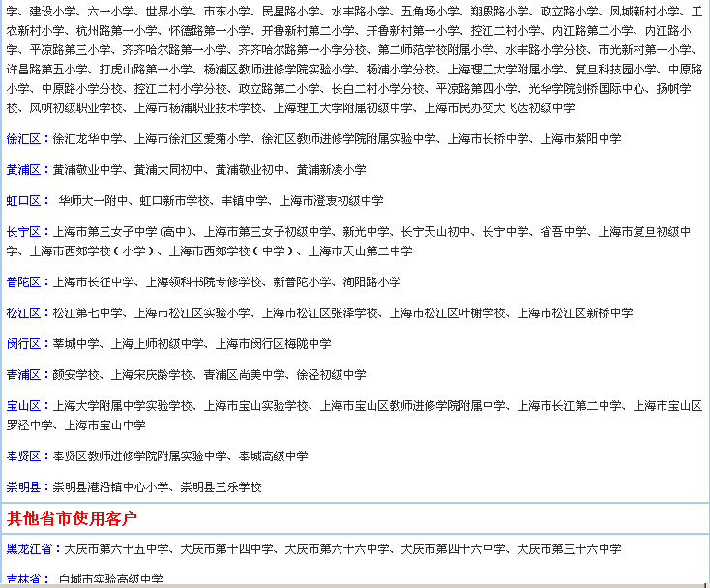This screenshot has height=588, width=710.
Task: Click the text 上海市第三女子中学(高中)
Action: (122, 232)
